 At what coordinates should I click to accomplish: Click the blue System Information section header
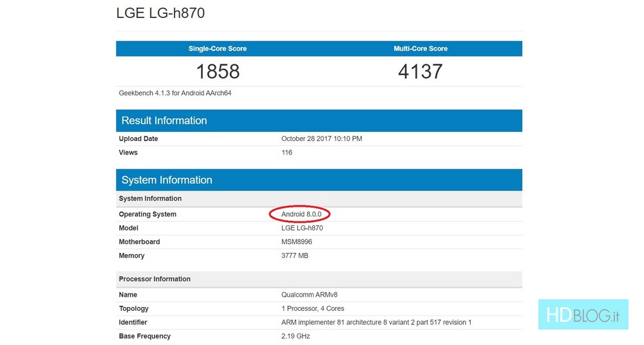(319, 180)
